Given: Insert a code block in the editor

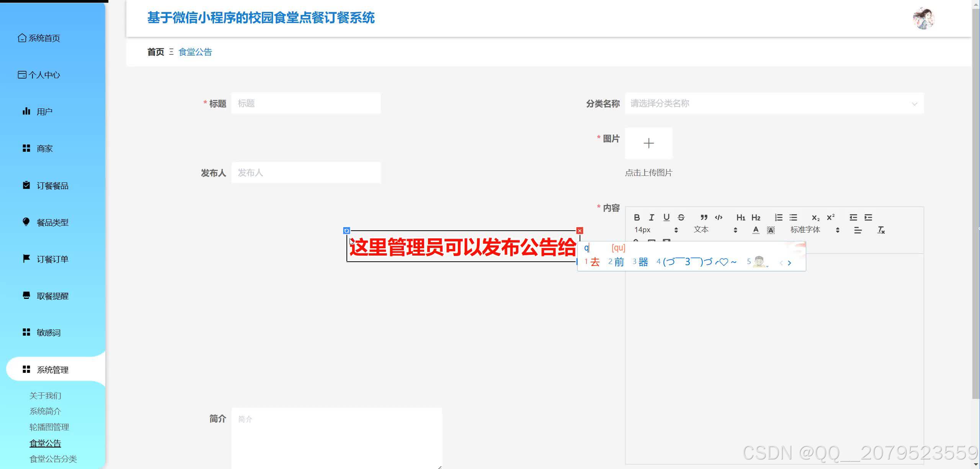Looking at the screenshot, I should pos(719,218).
